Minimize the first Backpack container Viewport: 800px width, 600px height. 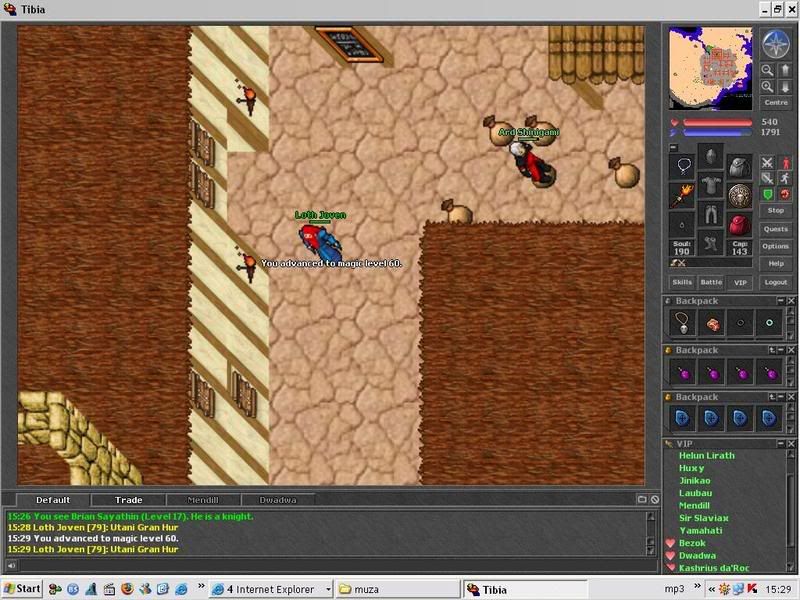(x=781, y=301)
